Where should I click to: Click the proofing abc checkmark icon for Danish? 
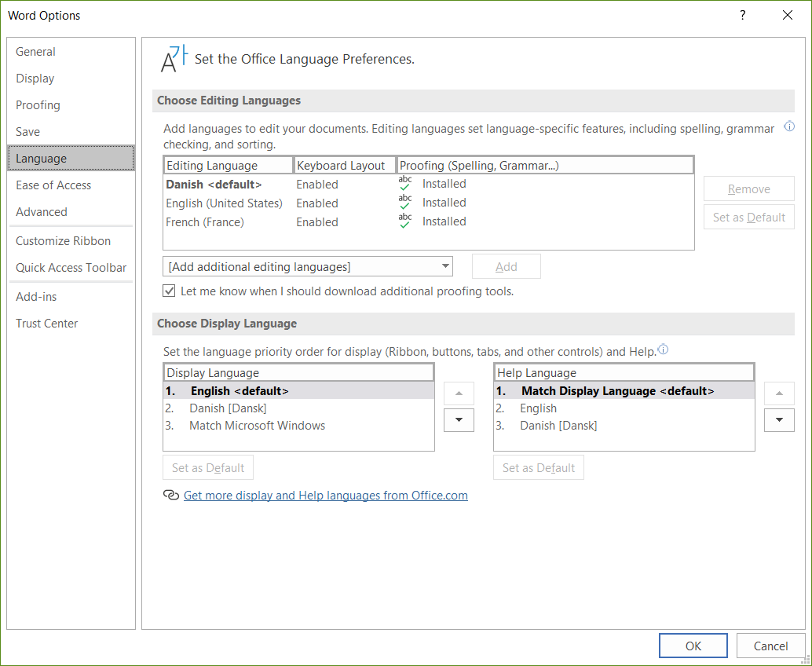click(405, 184)
